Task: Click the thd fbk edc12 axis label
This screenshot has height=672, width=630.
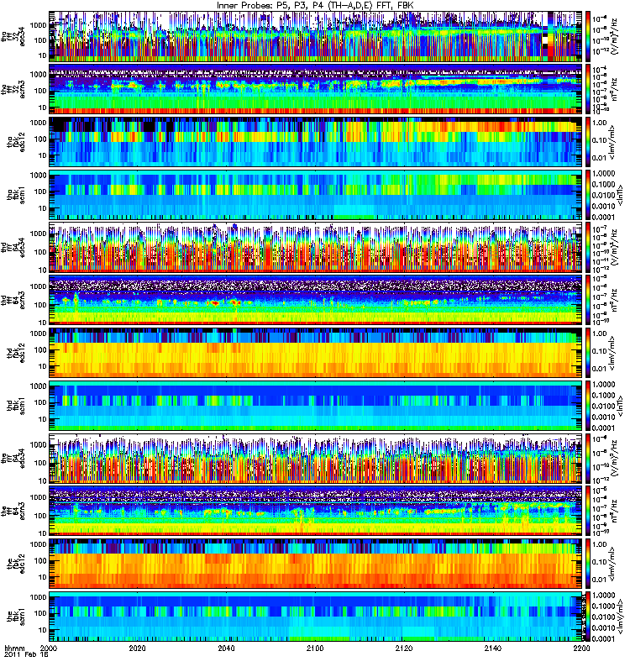Action: point(16,353)
